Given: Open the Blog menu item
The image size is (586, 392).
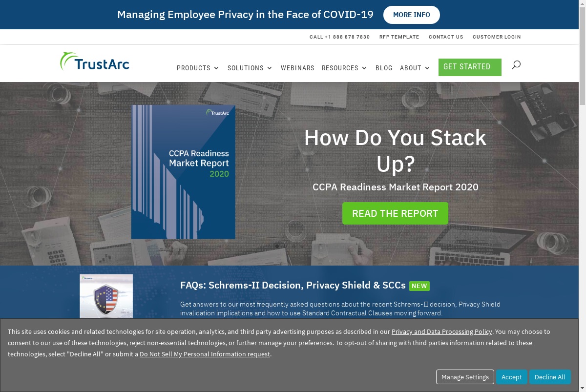Looking at the screenshot, I should pyautogui.click(x=384, y=68).
